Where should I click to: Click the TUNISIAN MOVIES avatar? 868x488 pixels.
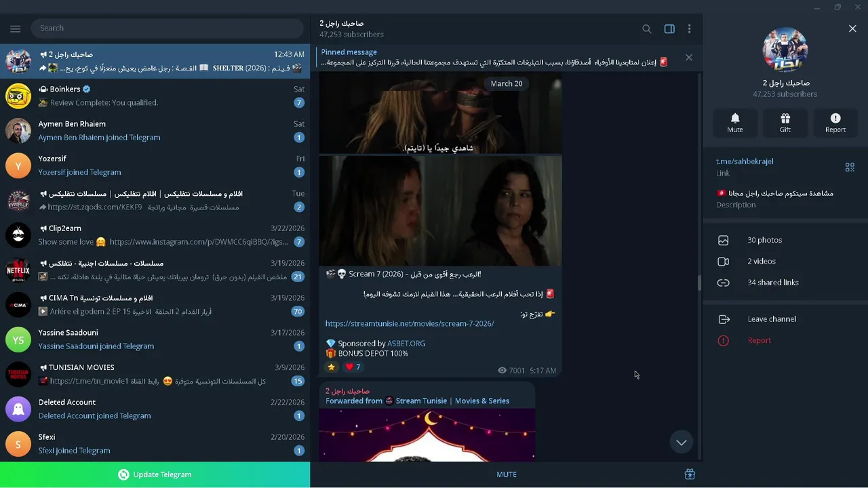(18, 374)
